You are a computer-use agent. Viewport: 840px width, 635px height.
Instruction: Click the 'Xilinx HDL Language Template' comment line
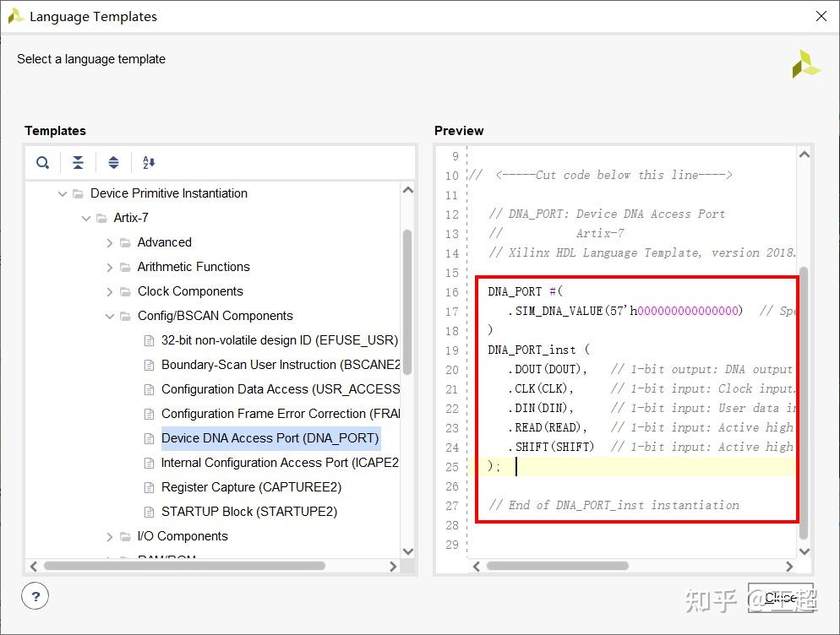tap(641, 252)
